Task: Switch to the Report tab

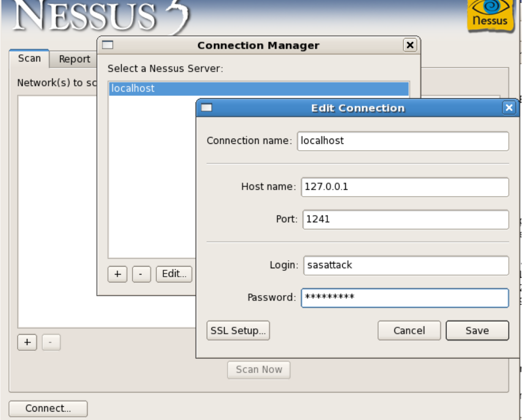Action: [74, 59]
